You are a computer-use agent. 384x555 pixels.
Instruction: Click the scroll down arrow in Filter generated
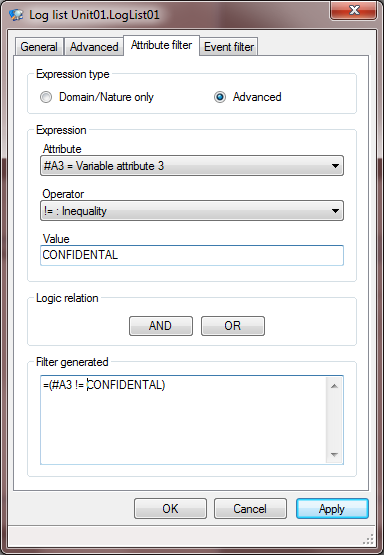coord(334,454)
